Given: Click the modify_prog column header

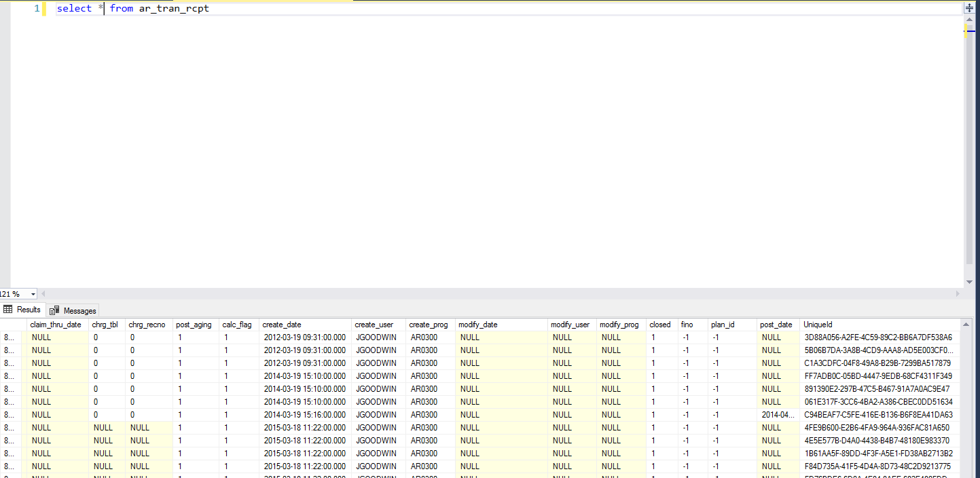Looking at the screenshot, I should coord(621,325).
